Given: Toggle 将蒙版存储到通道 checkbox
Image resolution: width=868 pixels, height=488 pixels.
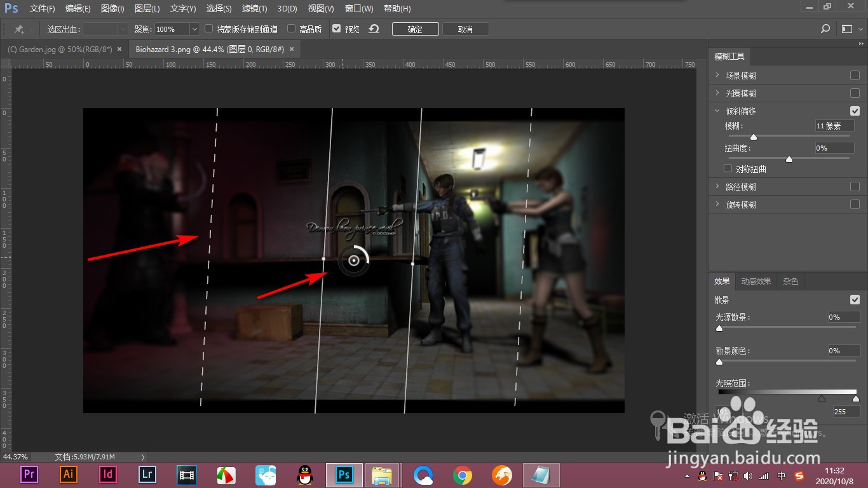Looking at the screenshot, I should coord(209,29).
